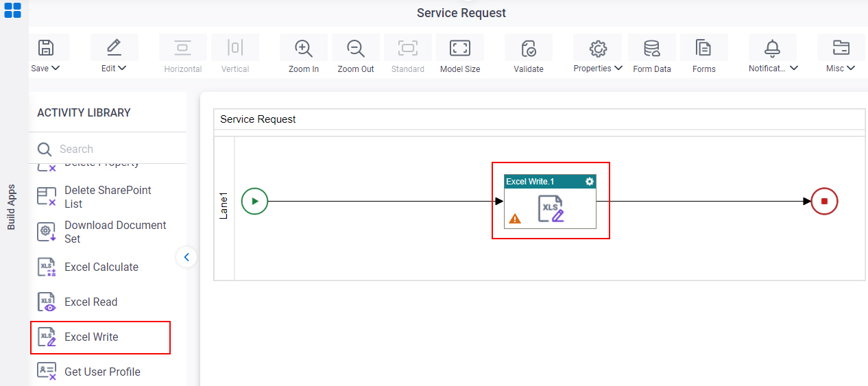Expand the Misc dropdown arrow
Image resolution: width=868 pixels, height=386 pixels.
tap(851, 68)
